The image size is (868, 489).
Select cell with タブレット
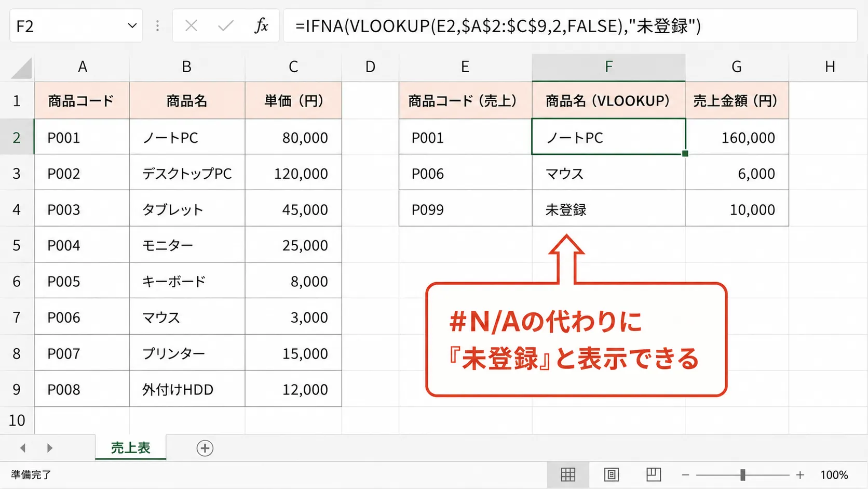tap(187, 209)
